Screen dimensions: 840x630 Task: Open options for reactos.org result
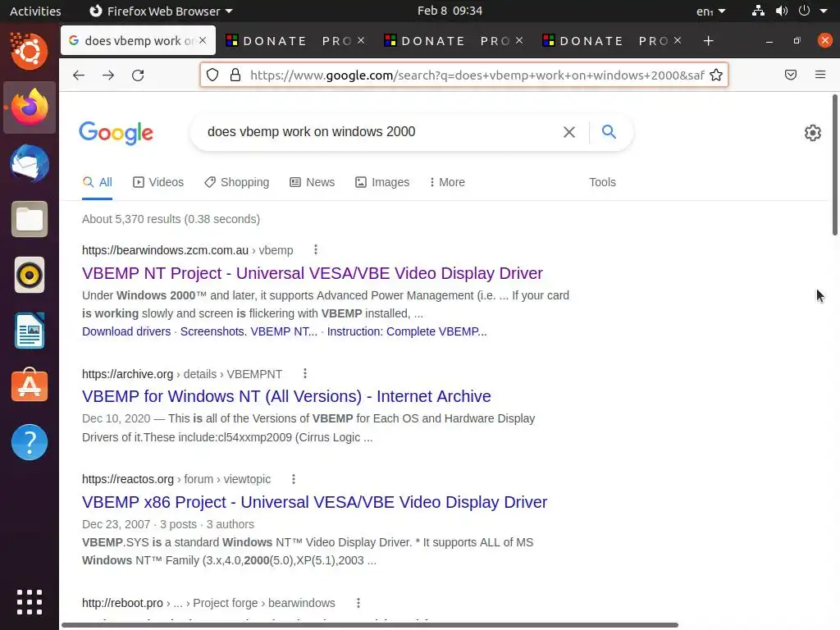pos(294,479)
